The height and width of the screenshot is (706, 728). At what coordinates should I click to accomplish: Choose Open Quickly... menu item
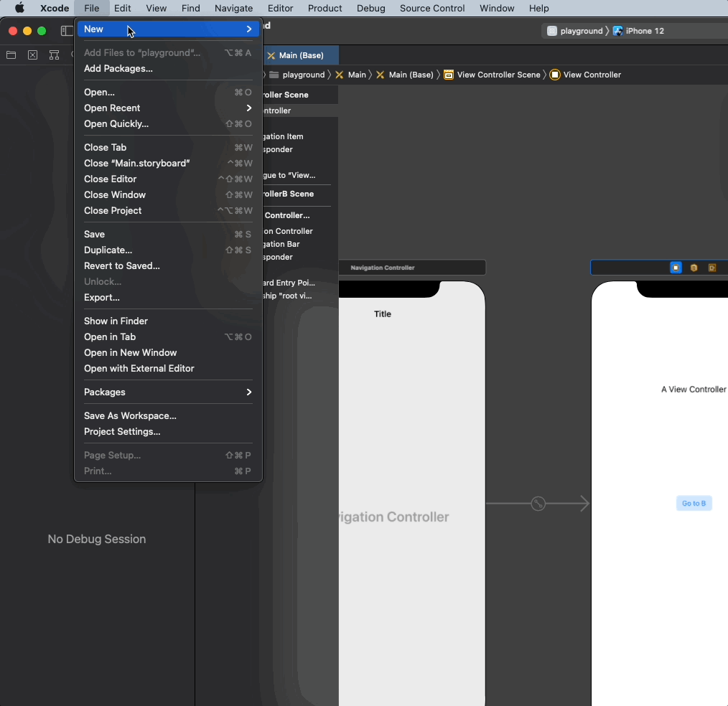click(x=168, y=124)
